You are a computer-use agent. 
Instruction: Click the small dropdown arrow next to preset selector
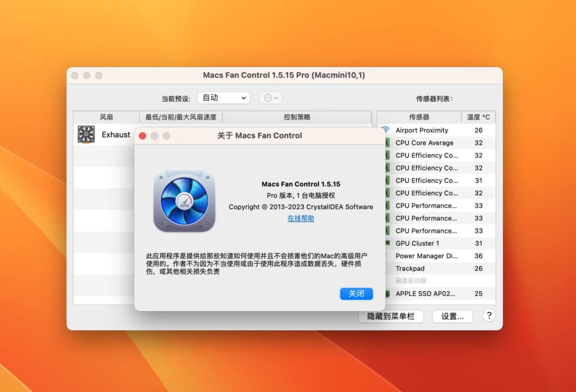(271, 97)
